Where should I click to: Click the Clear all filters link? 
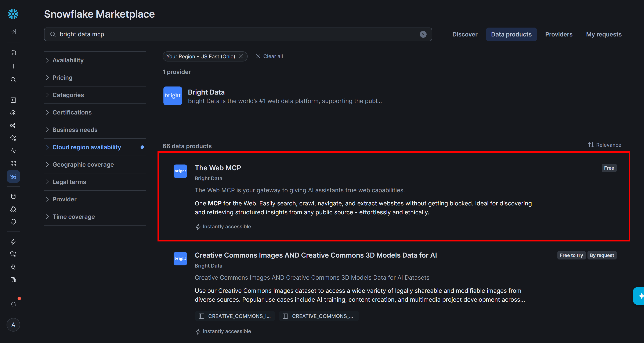[x=269, y=56]
